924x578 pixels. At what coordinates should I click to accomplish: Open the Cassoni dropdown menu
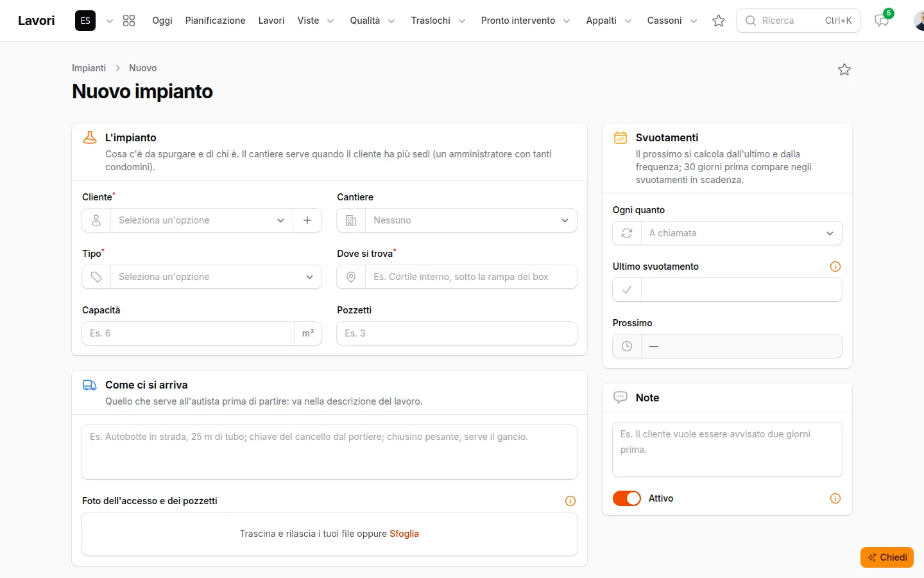672,21
